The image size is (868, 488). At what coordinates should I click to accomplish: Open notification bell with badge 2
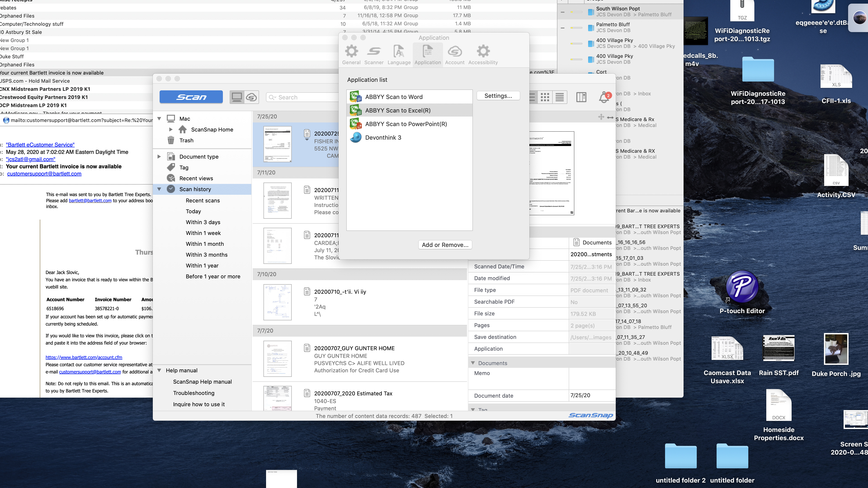pyautogui.click(x=604, y=97)
